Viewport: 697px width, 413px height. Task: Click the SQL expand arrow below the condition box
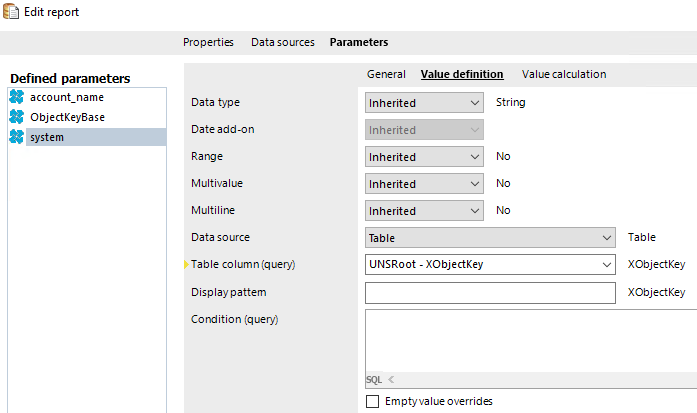(391, 379)
